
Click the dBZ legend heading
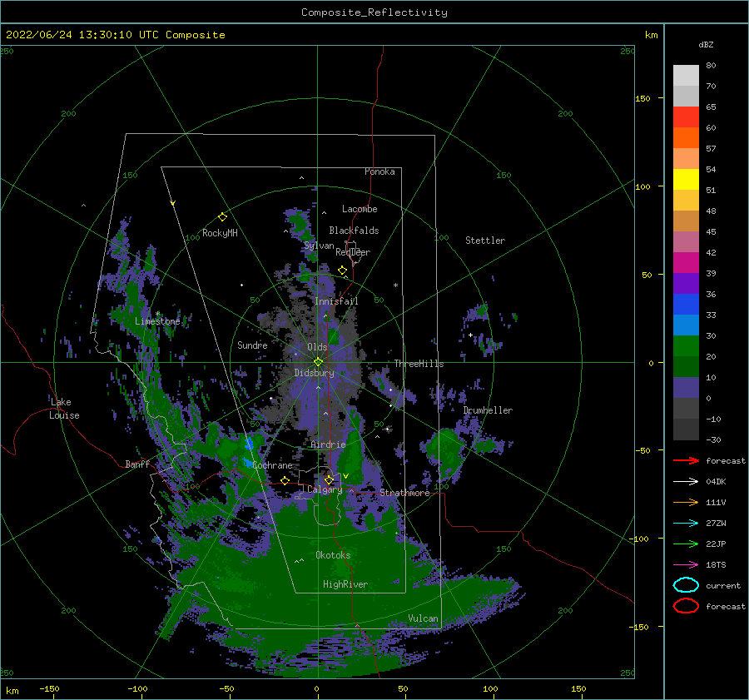[x=706, y=45]
